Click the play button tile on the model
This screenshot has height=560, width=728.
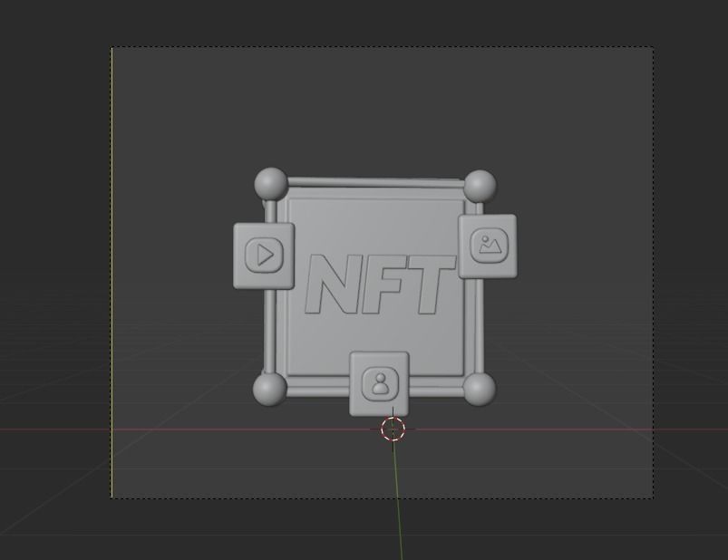point(264,256)
